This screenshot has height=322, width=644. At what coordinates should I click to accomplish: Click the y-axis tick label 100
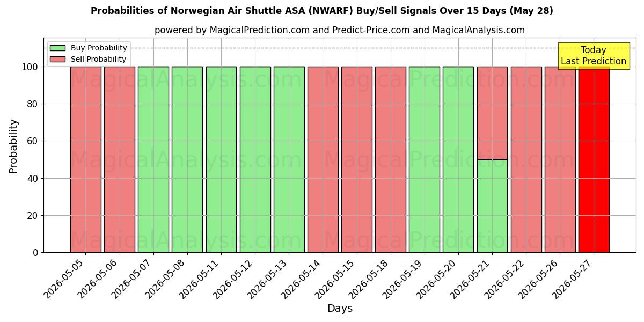point(30,67)
